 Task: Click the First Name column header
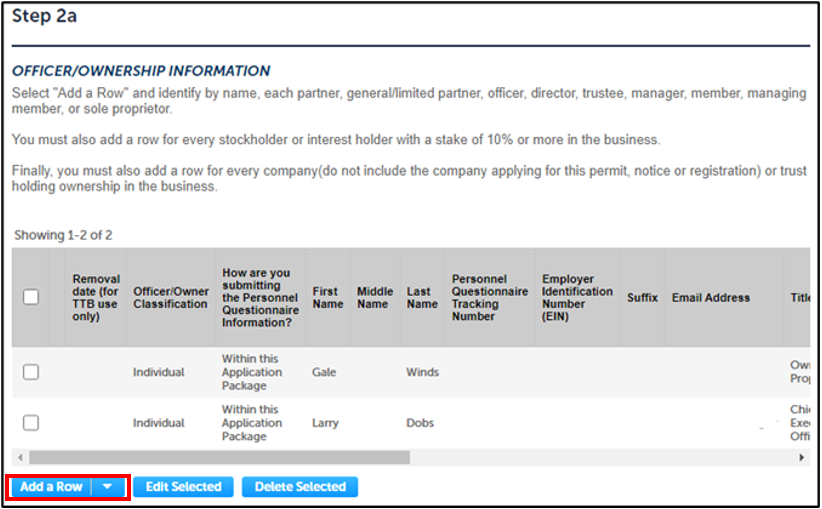tap(327, 298)
